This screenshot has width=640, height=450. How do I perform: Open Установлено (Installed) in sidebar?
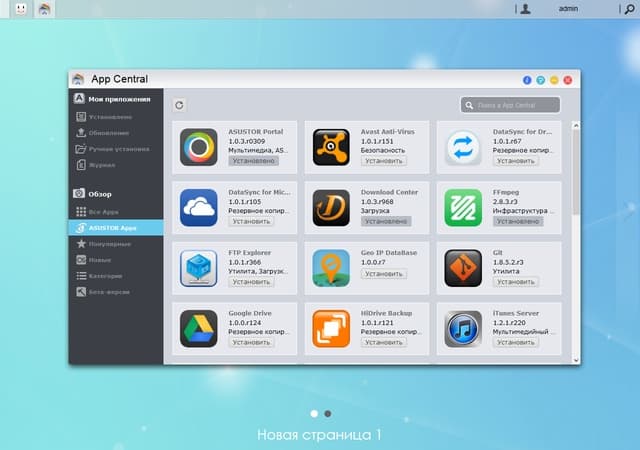coord(116,117)
